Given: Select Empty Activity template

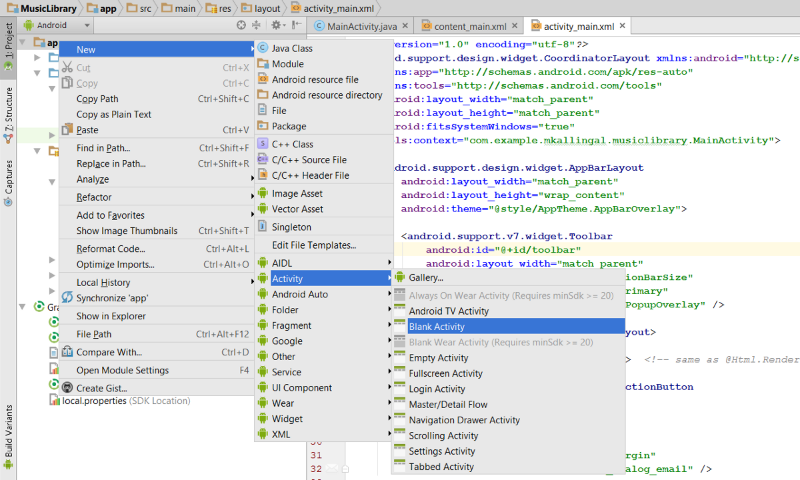Looking at the screenshot, I should pos(509,358).
